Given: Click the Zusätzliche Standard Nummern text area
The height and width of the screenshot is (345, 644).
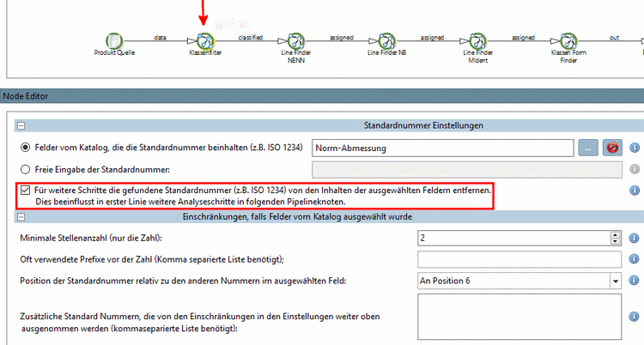Looking at the screenshot, I should [x=519, y=317].
